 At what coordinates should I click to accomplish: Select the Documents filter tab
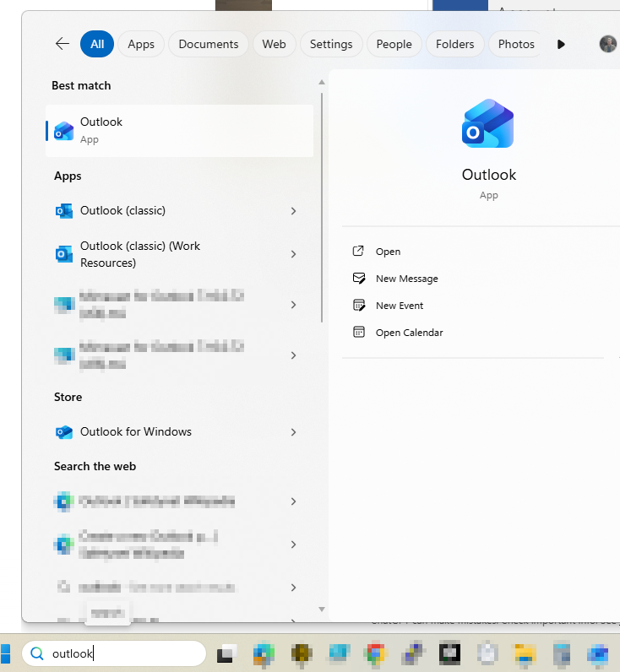208,44
